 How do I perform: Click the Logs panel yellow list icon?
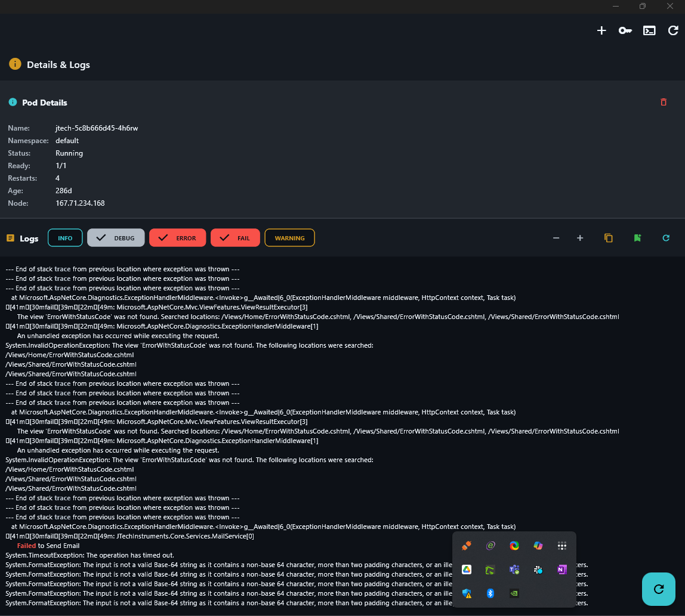point(10,237)
